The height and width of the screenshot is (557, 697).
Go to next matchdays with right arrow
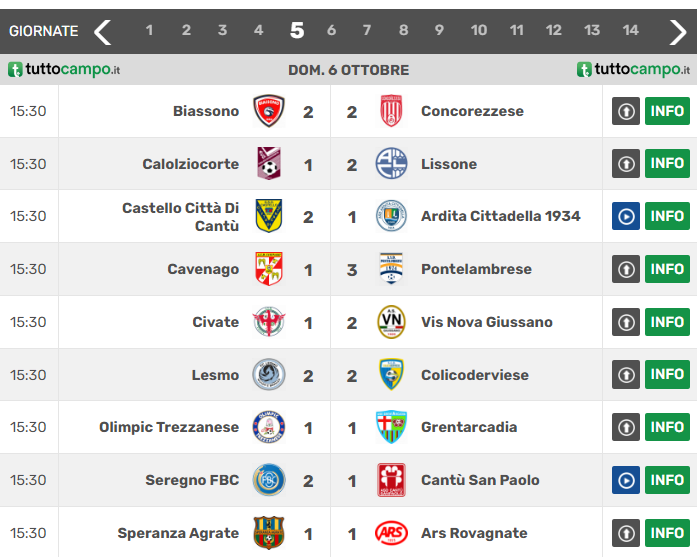[x=678, y=31]
